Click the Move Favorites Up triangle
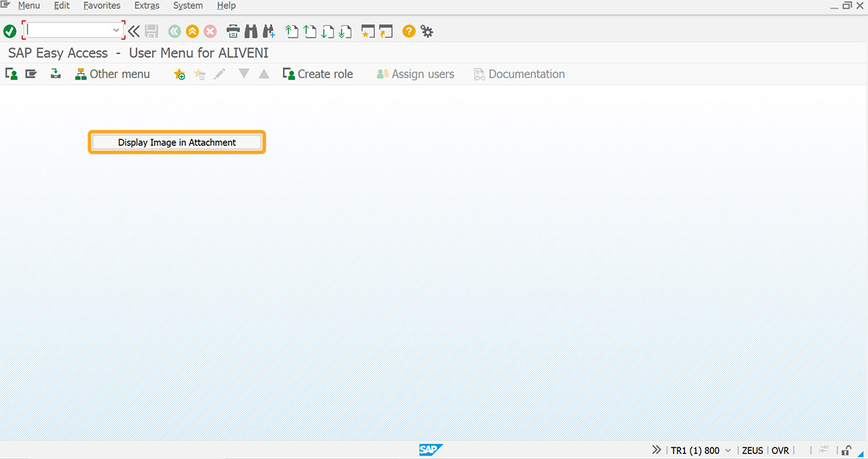 pyautogui.click(x=264, y=74)
